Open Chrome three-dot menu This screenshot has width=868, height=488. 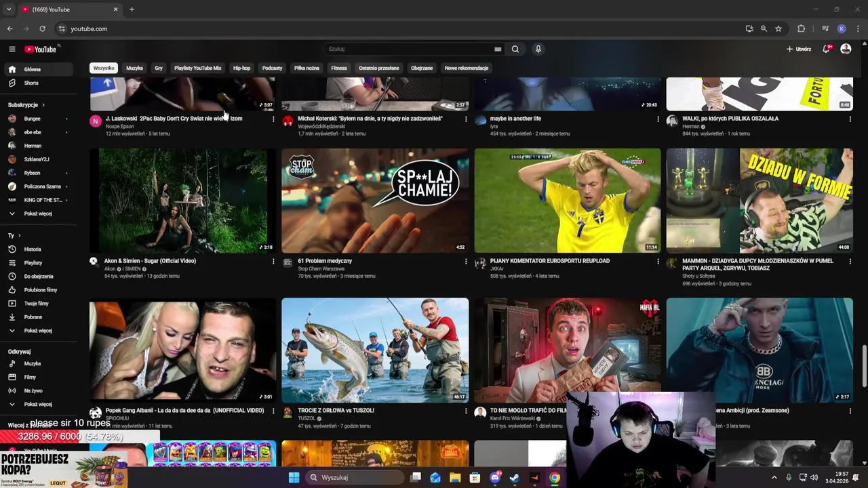click(x=859, y=28)
